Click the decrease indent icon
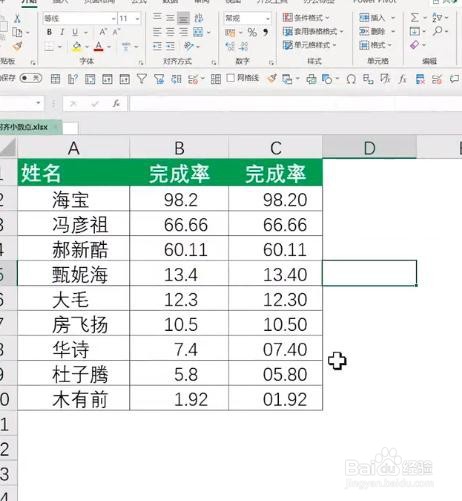The image size is (462, 501). click(x=157, y=46)
